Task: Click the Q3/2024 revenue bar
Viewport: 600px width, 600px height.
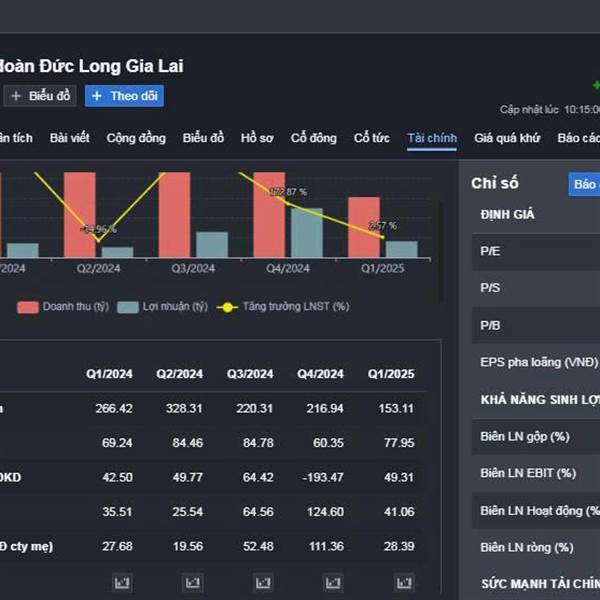Action: pyautogui.click(x=174, y=215)
